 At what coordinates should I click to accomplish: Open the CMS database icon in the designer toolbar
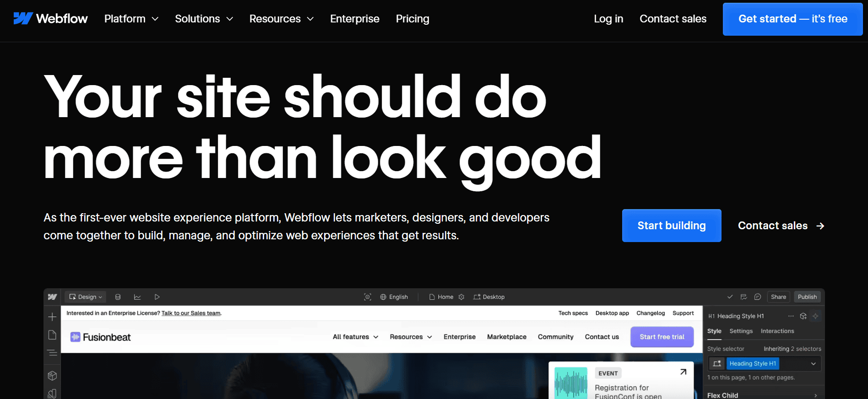click(118, 297)
